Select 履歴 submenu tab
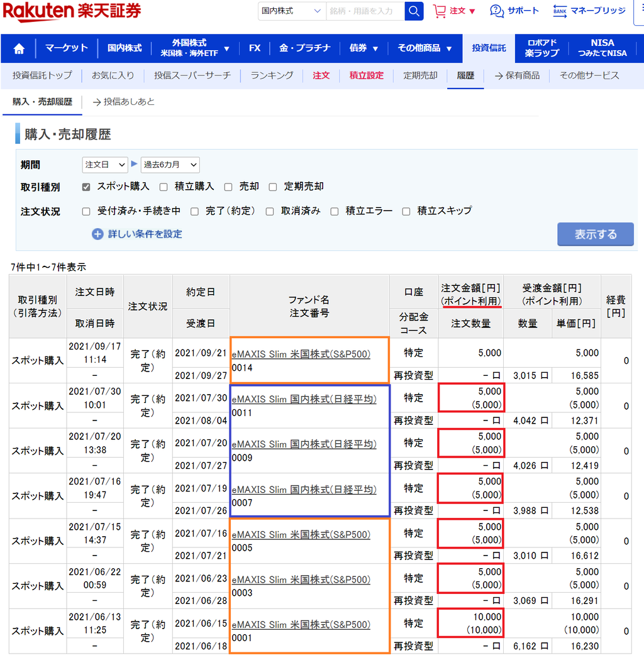Screen dimensions: 644x670 (465, 75)
